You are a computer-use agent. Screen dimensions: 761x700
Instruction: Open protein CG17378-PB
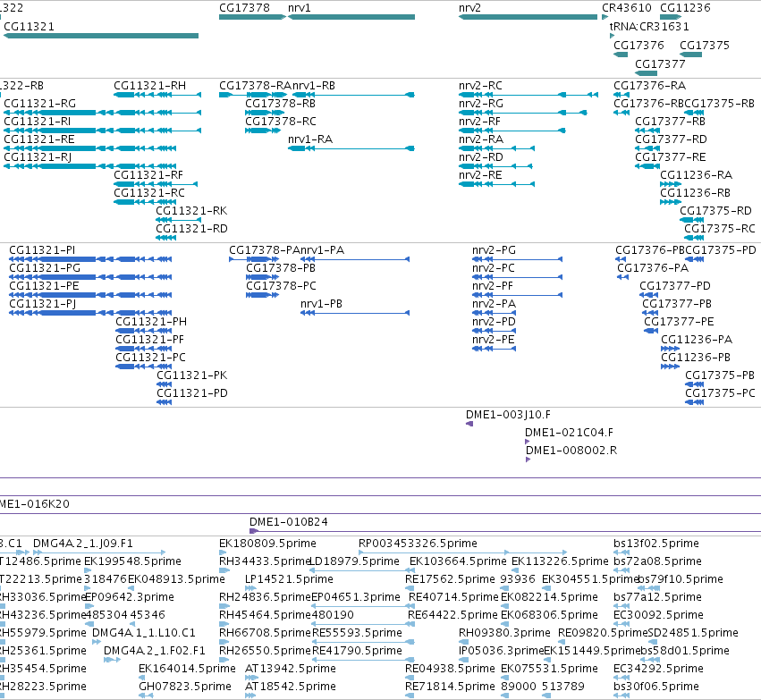click(281, 268)
